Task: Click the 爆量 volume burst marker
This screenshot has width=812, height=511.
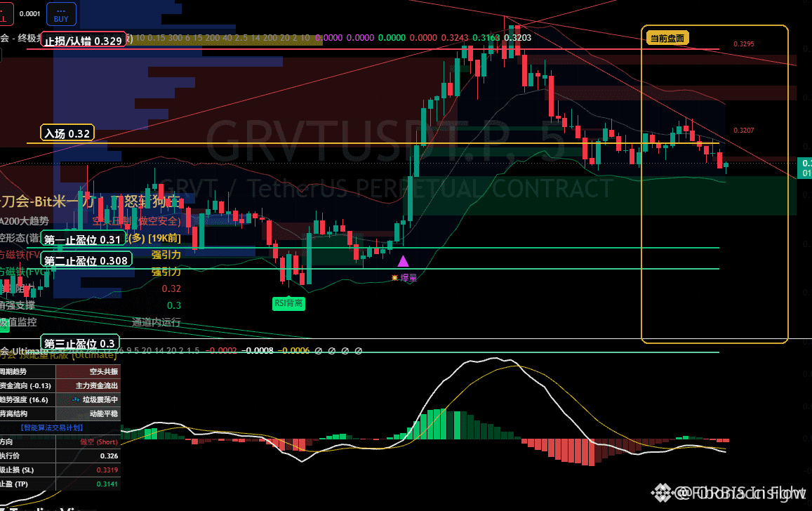Action: click(x=404, y=278)
